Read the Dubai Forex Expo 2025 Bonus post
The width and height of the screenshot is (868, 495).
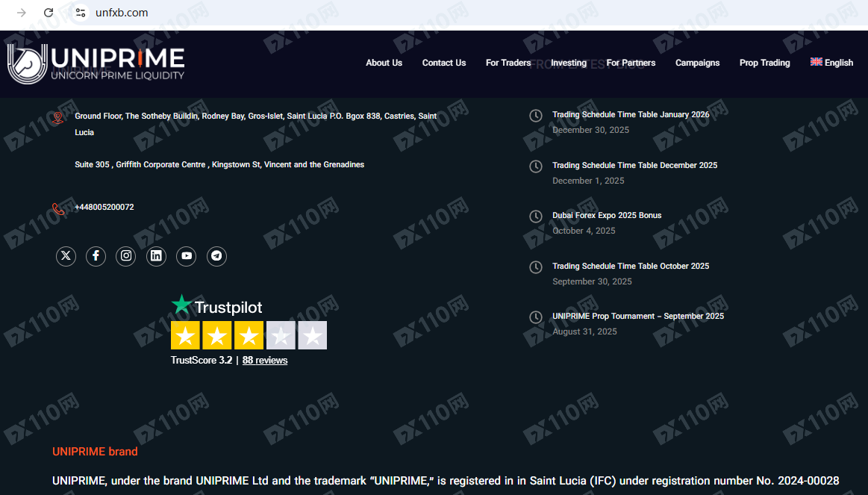[x=607, y=216]
